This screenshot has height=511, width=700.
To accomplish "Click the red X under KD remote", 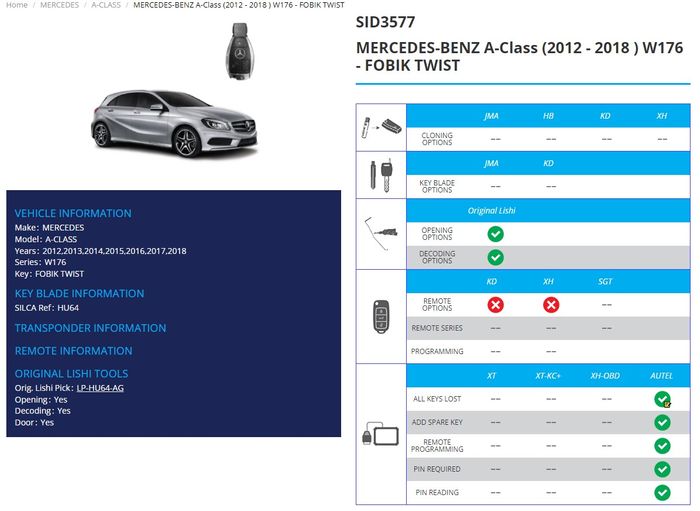I will click(494, 305).
